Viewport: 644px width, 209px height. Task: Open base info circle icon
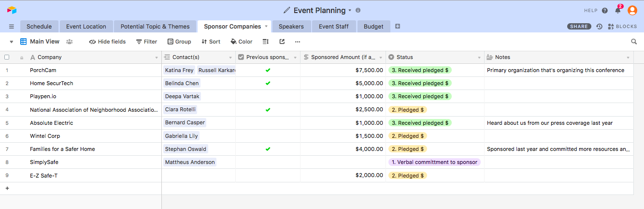click(358, 10)
